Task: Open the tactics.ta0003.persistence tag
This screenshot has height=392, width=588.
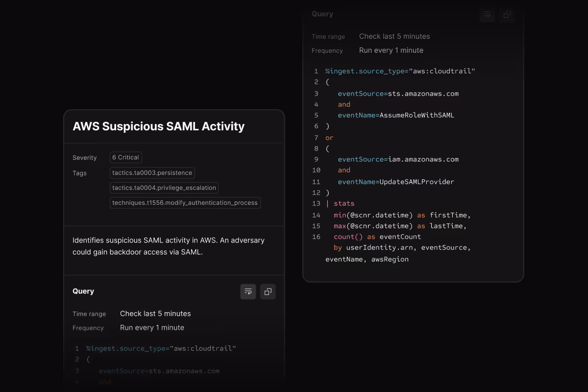Action: [x=152, y=173]
